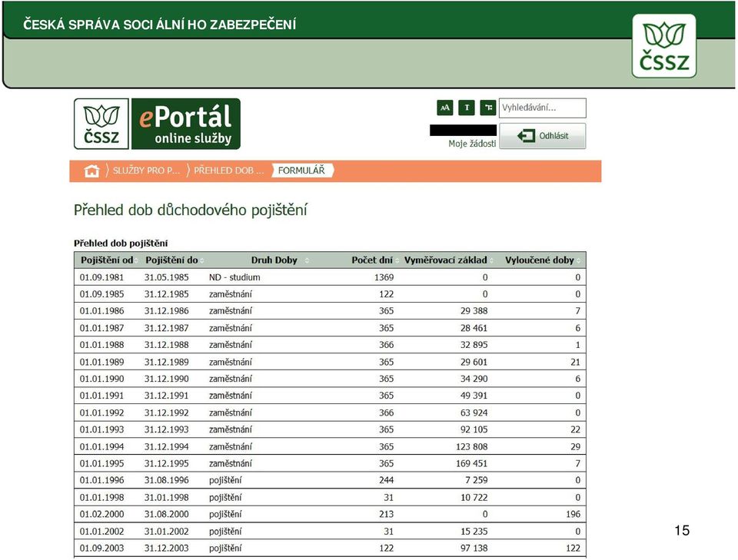Select the start date 01.01.1993
The width and height of the screenshot is (738, 560).
[x=101, y=429]
